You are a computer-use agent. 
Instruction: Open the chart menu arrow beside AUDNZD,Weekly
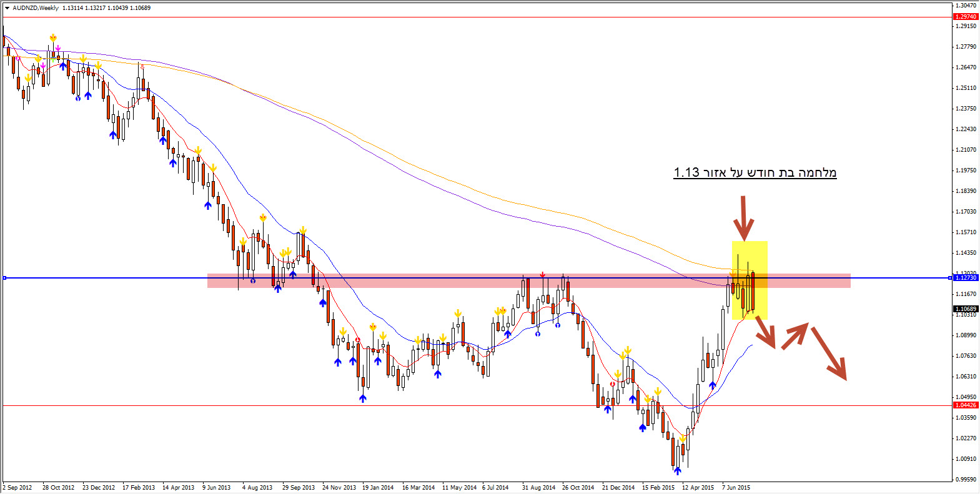coord(7,8)
